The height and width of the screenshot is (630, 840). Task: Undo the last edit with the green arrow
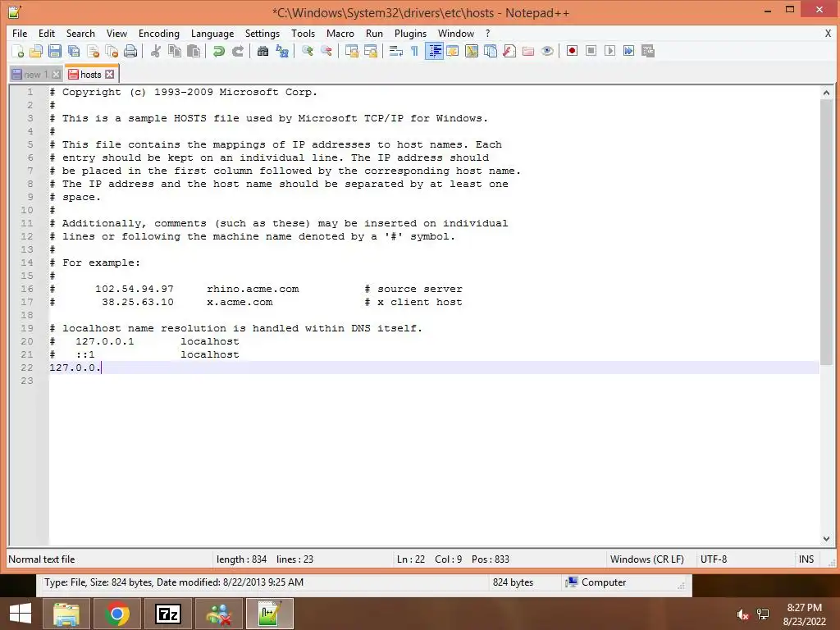point(218,51)
